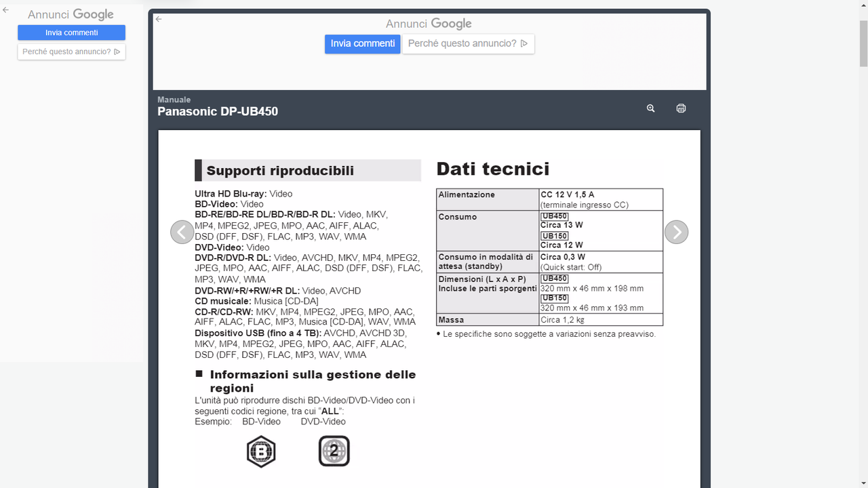This screenshot has width=868, height=488.
Task: Click the zoom magnifier icon in manual header
Action: [650, 108]
